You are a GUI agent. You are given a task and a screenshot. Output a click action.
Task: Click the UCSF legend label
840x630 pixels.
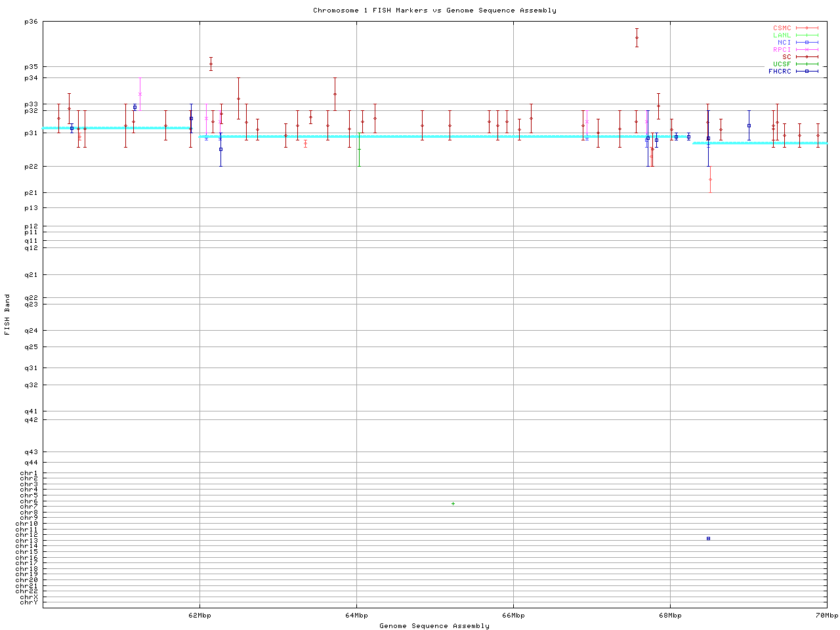pos(782,64)
